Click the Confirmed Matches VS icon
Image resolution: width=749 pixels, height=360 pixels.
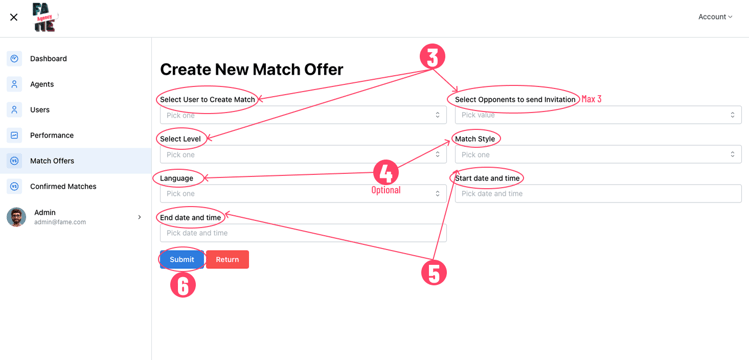[x=14, y=186]
